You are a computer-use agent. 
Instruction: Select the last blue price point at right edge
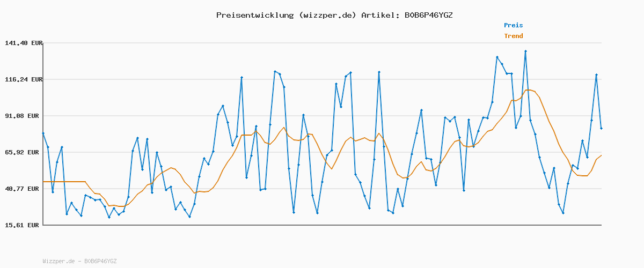tap(601, 129)
